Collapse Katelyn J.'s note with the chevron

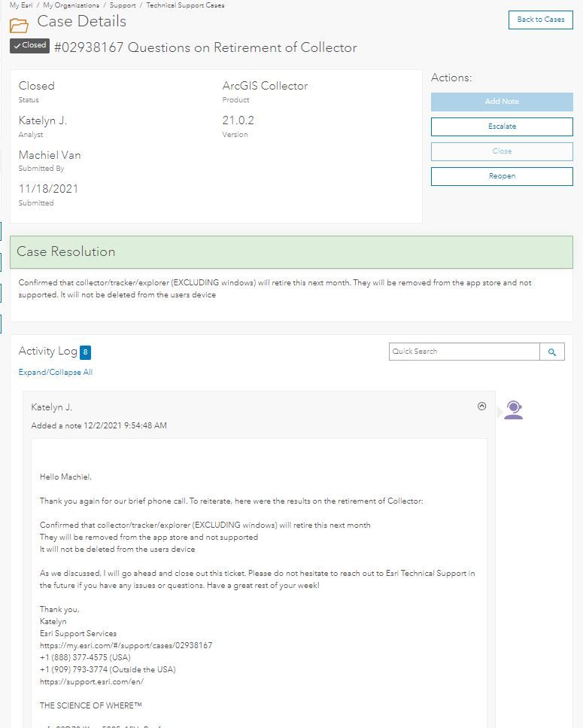point(482,407)
